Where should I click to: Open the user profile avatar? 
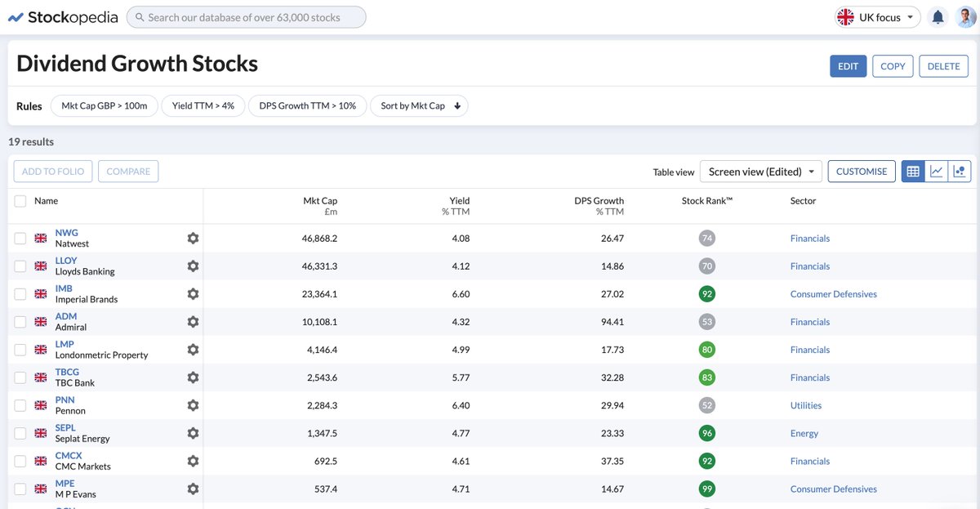[966, 17]
